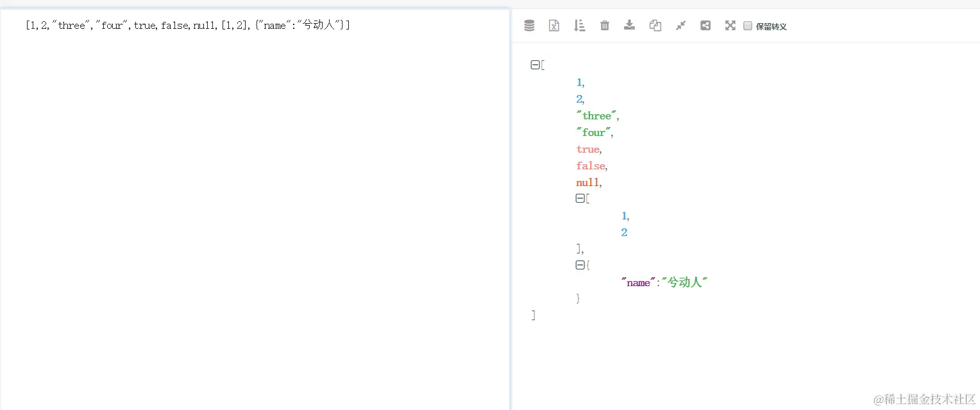The image size is (980, 410).
Task: Click the "兮动人" string value
Action: [x=684, y=282]
